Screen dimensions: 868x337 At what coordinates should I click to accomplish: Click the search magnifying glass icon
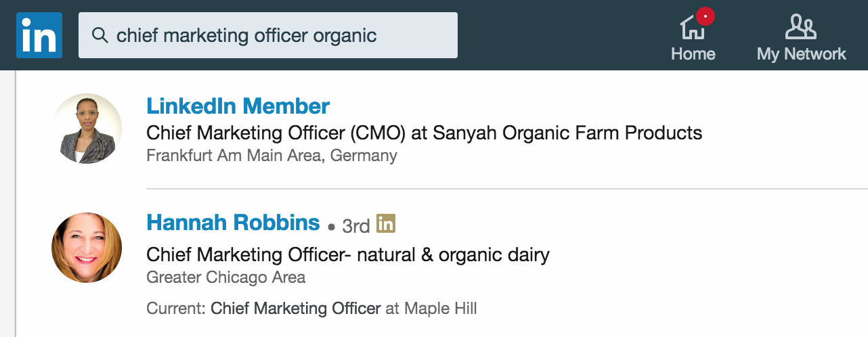pyautogui.click(x=100, y=35)
